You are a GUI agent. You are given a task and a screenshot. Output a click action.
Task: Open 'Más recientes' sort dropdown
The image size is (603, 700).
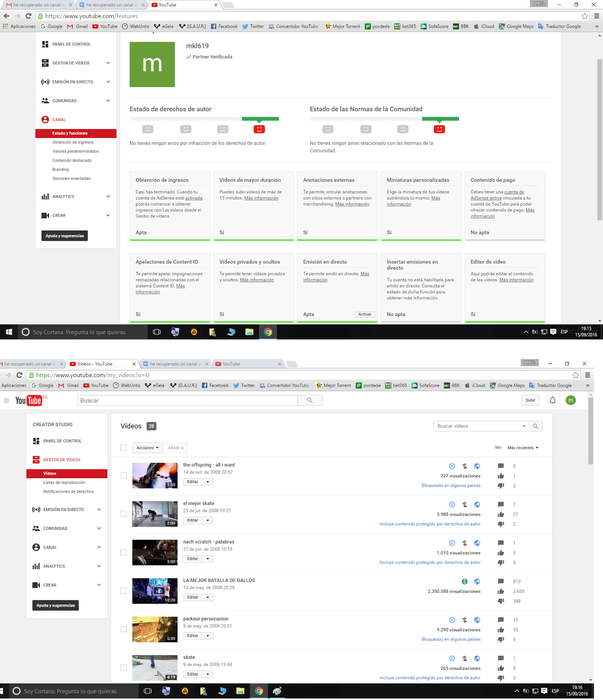point(523,448)
